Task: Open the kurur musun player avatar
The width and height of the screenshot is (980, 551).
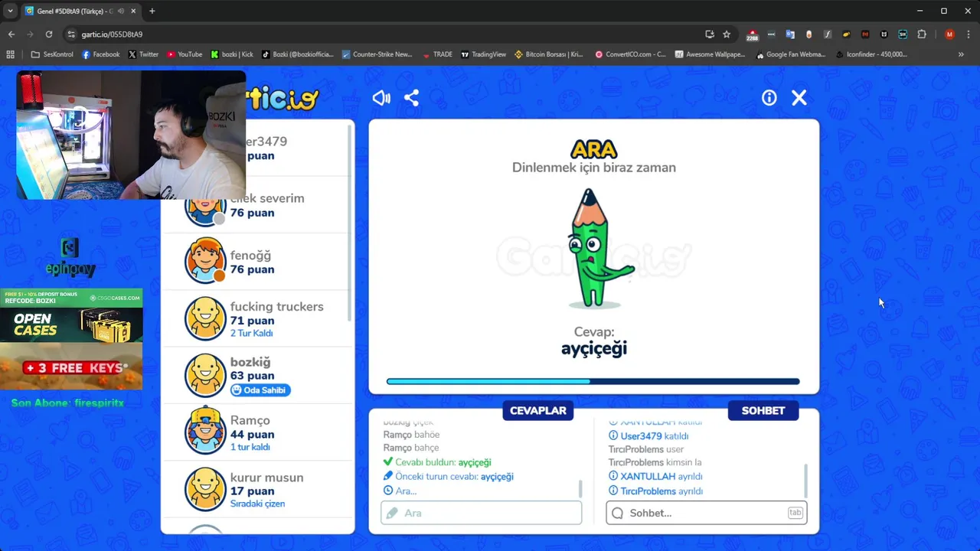Action: pos(205,489)
